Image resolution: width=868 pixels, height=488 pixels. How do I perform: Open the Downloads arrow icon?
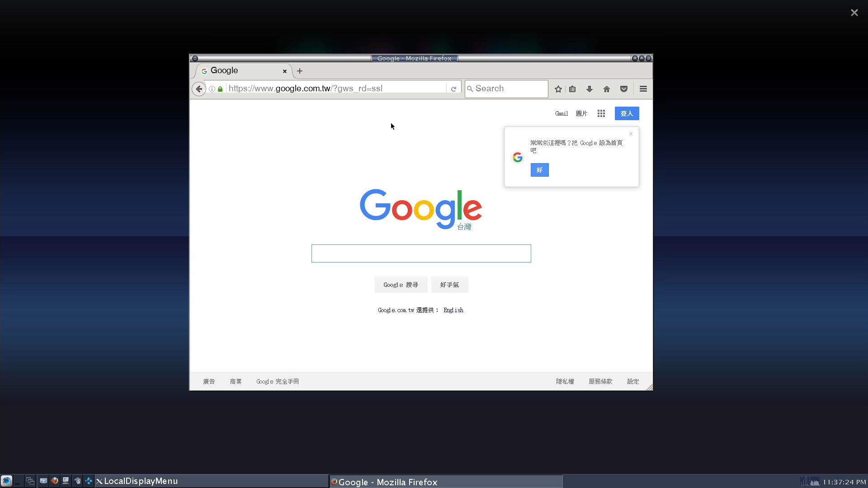click(x=590, y=89)
